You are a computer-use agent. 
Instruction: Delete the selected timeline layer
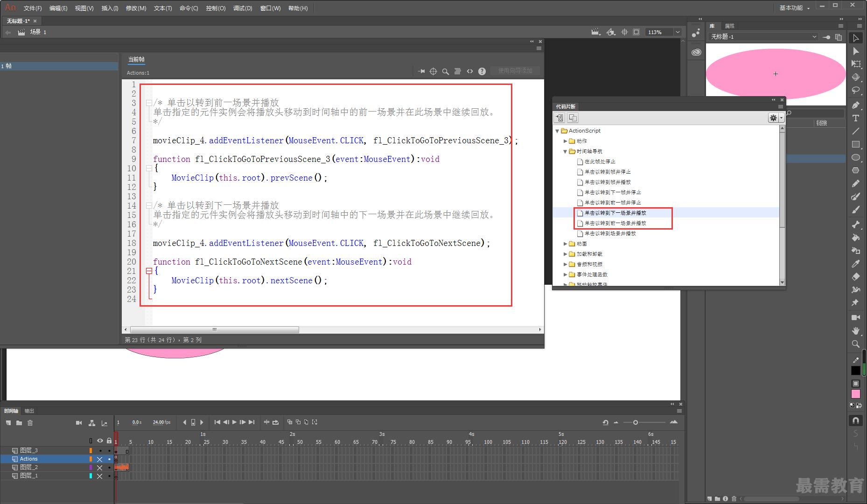click(30, 423)
